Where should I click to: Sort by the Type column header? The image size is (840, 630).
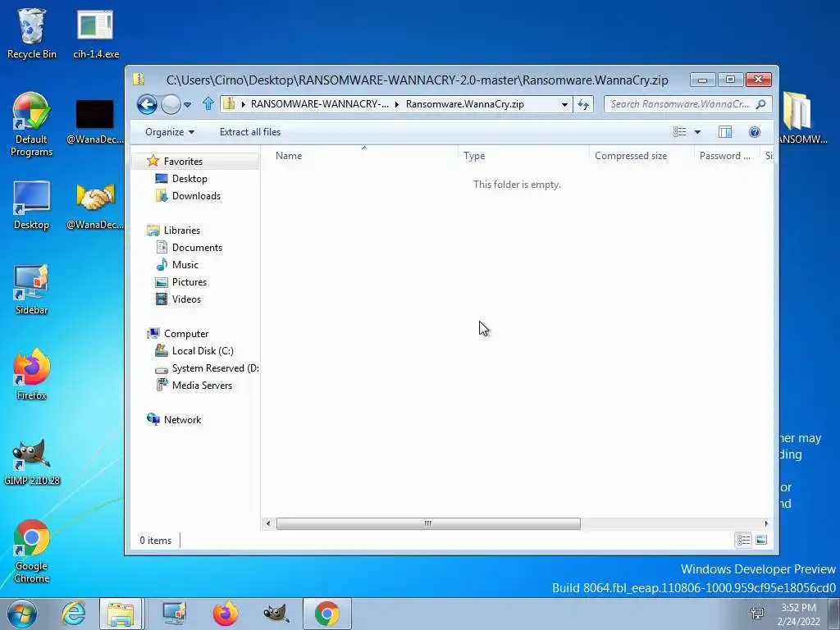coord(523,156)
